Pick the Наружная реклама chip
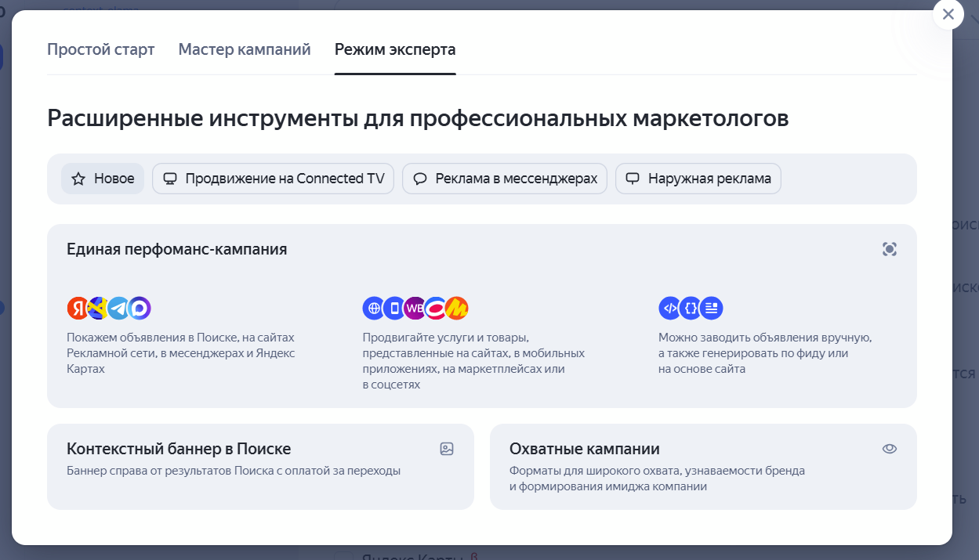This screenshot has width=979, height=560. [x=698, y=179]
